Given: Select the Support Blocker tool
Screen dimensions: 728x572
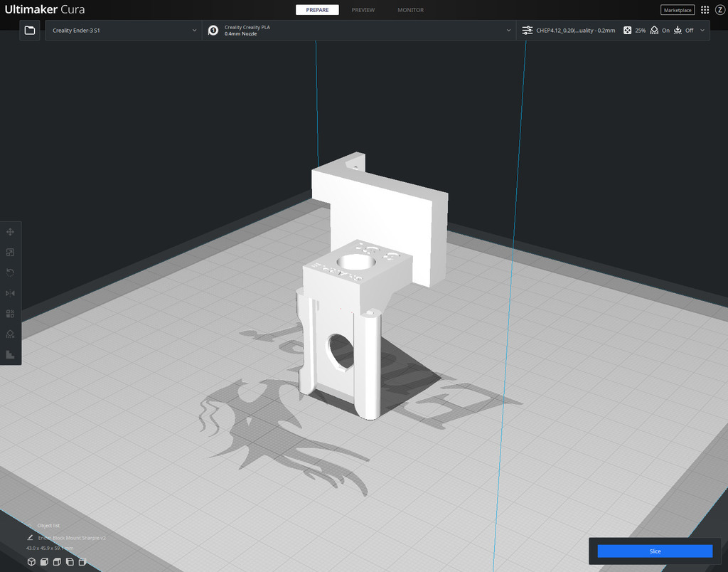Looking at the screenshot, I should (10, 334).
